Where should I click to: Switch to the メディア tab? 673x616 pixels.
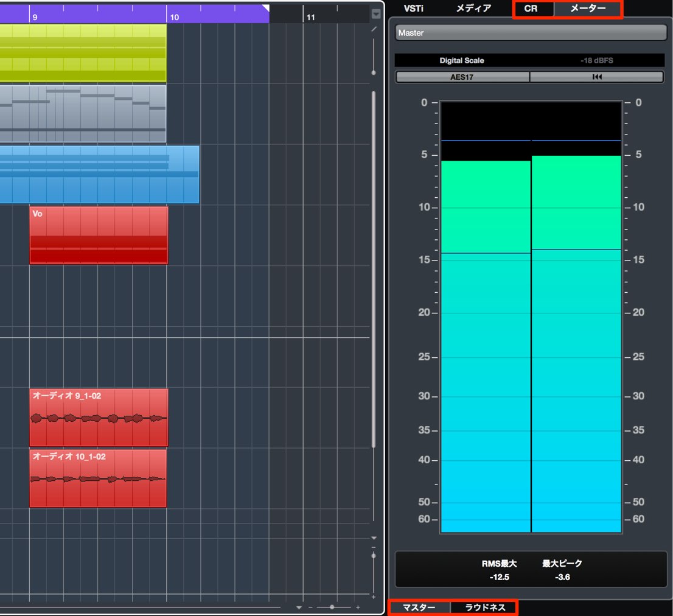click(x=473, y=8)
